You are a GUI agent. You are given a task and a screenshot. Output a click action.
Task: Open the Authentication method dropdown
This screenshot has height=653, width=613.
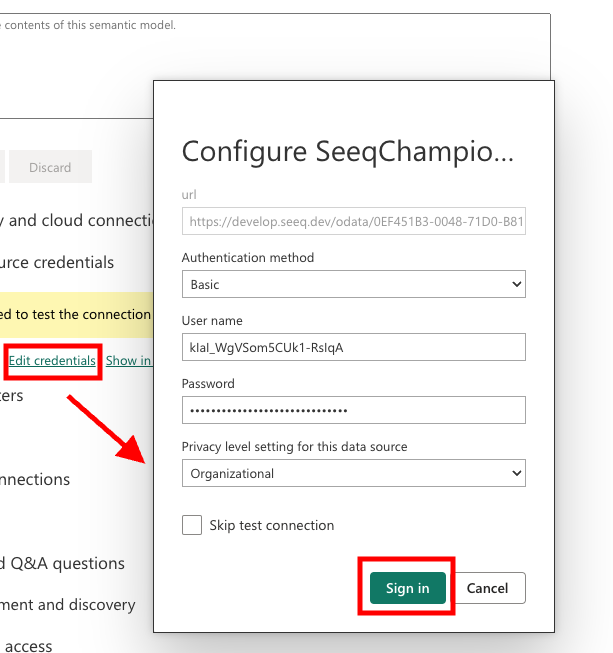point(353,284)
